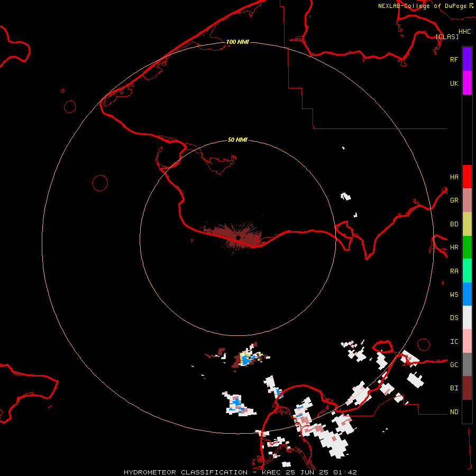
Task: Click the 50 NMI range ring label
Action: [x=237, y=140]
